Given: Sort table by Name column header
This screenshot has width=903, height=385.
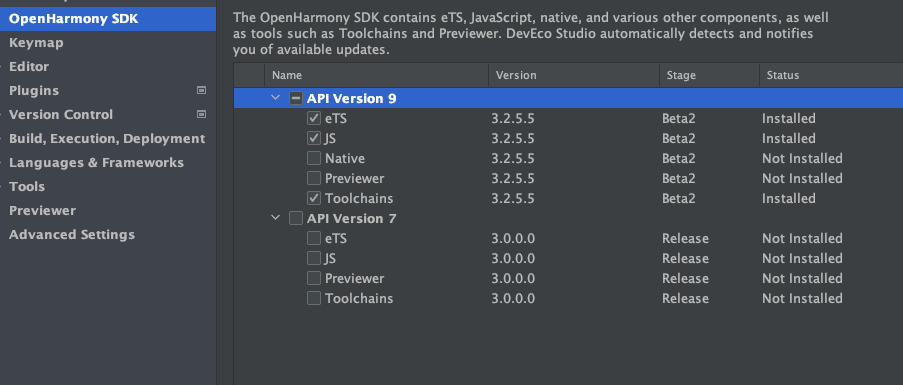Looking at the screenshot, I should (x=377, y=75).
